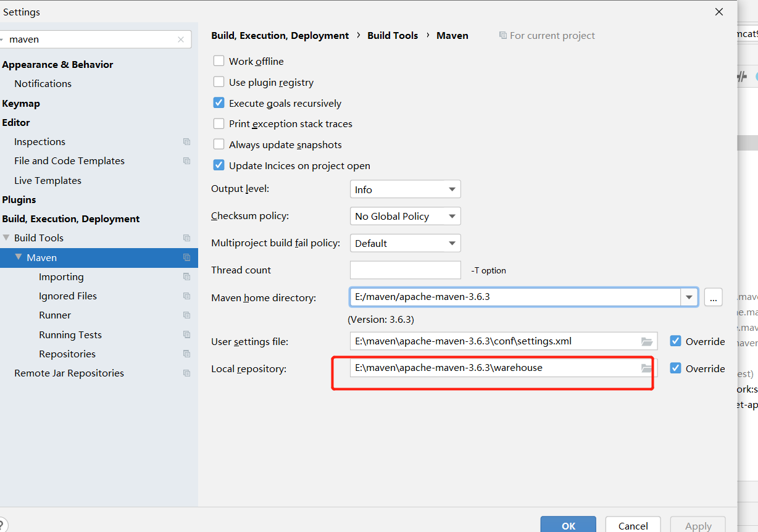Image resolution: width=758 pixels, height=532 pixels.
Task: Close the Settings dialog
Action: pos(718,12)
